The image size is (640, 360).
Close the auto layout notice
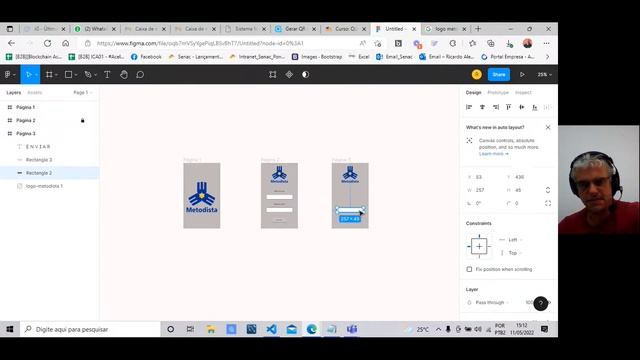pos(548,127)
